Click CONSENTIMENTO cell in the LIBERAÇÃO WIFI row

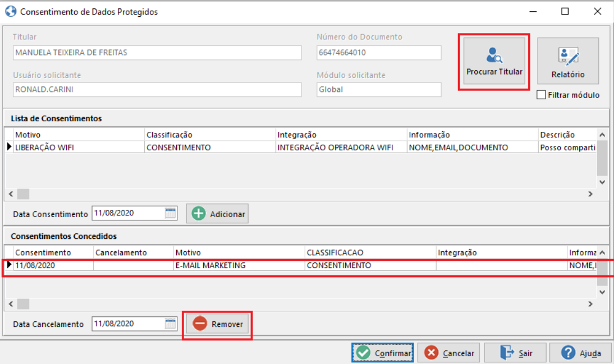210,148
